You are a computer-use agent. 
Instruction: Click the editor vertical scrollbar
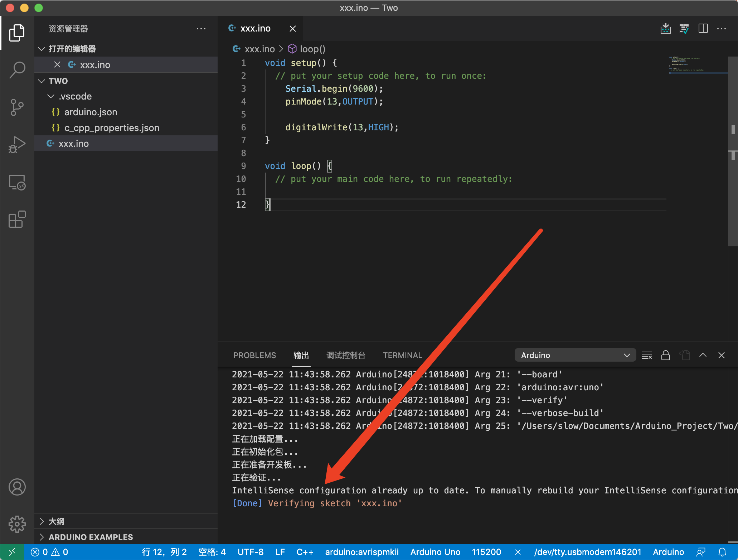pos(732,150)
